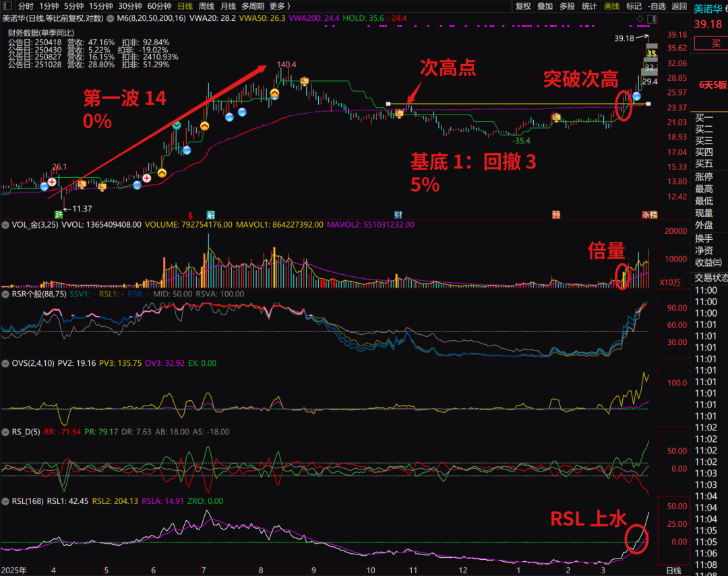Switch to the 周线 weekly tab
Image resolution: width=728 pixels, height=576 pixels.
[207, 6]
